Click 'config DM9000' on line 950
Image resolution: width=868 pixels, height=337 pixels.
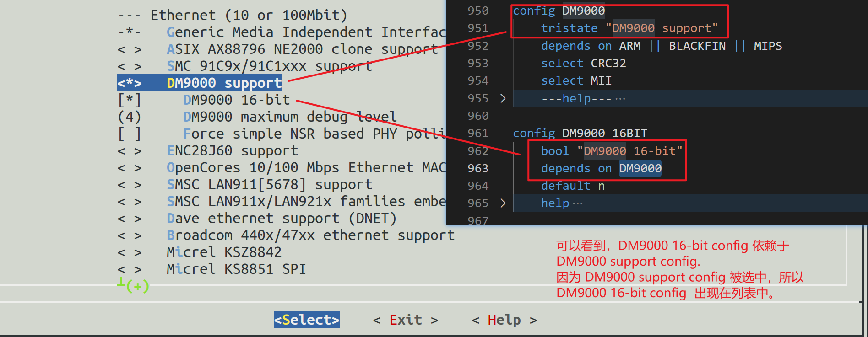[559, 11]
